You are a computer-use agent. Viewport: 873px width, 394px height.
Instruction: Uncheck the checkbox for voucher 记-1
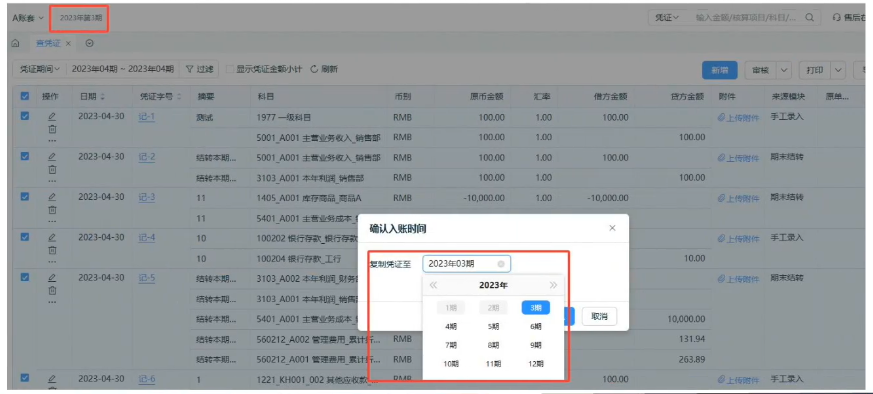pos(24,116)
